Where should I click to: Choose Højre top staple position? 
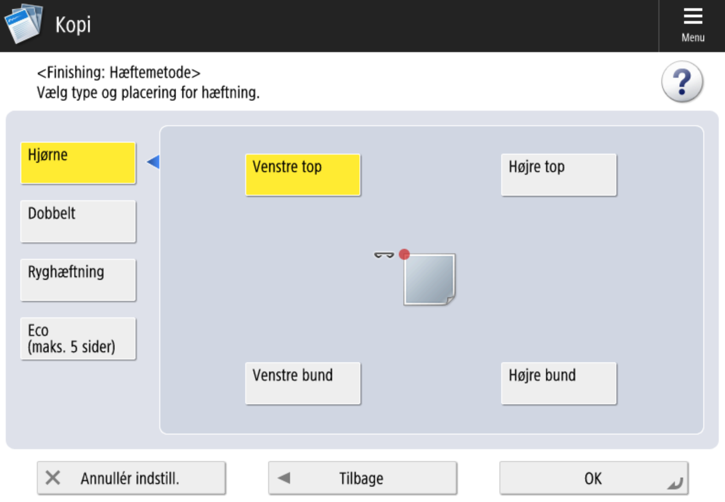click(559, 175)
